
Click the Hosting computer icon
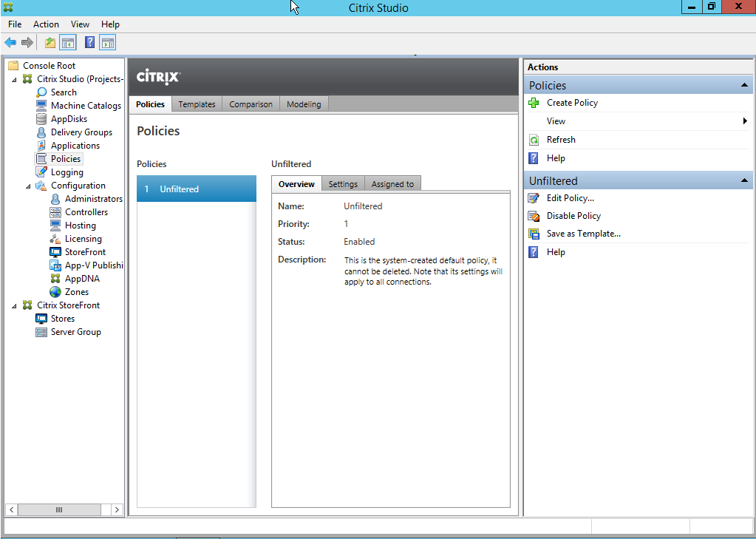(55, 226)
